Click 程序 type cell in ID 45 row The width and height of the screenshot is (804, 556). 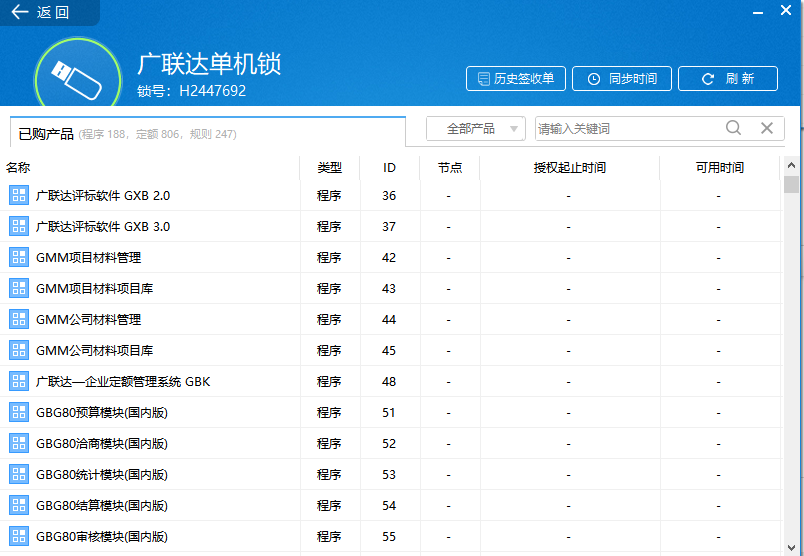[x=329, y=350]
